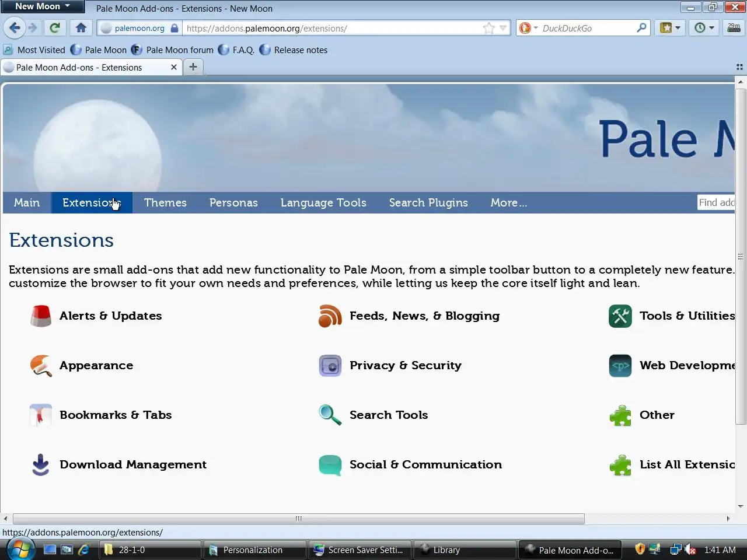
Task: Expand the URL history dropdown arrow
Action: pos(503,28)
